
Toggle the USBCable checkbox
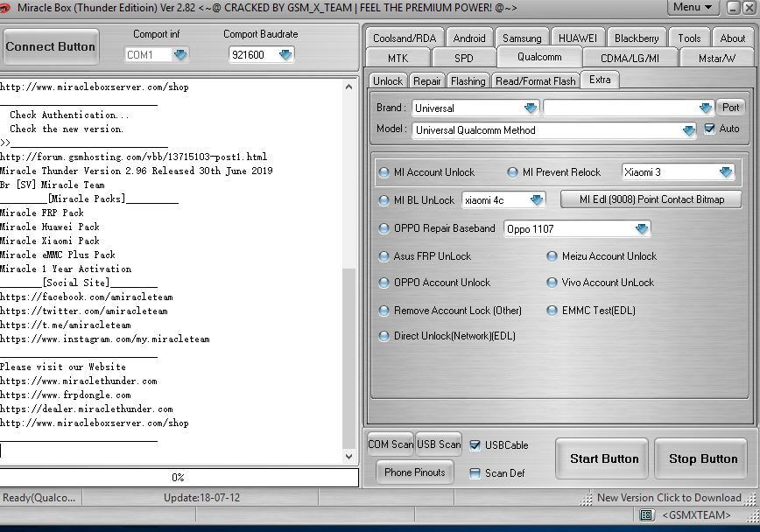(475, 445)
